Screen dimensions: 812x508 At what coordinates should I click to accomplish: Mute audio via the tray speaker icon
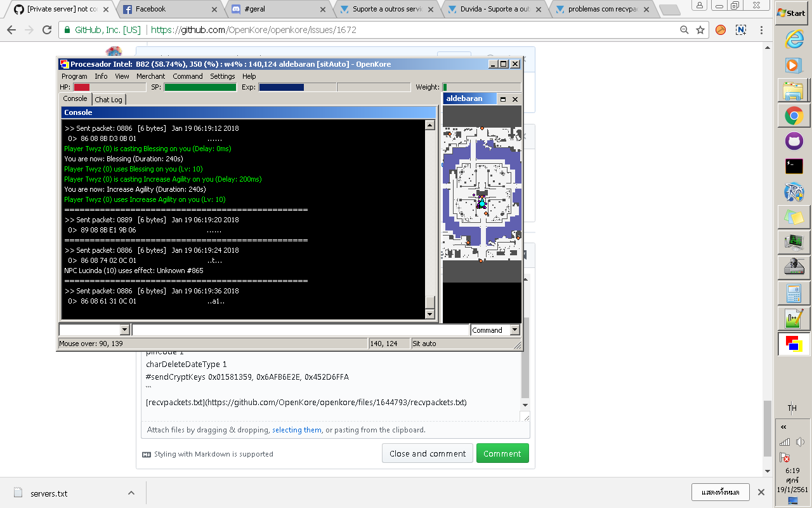pos(801,442)
